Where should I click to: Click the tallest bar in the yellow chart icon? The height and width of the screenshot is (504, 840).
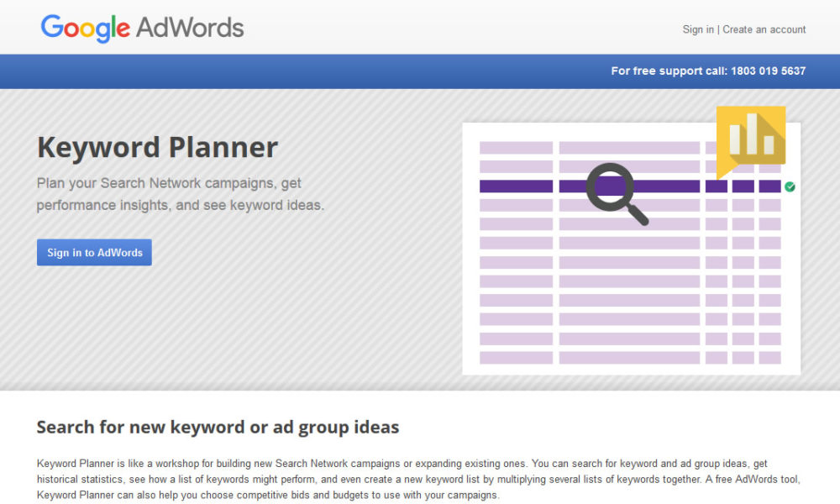coord(753,134)
